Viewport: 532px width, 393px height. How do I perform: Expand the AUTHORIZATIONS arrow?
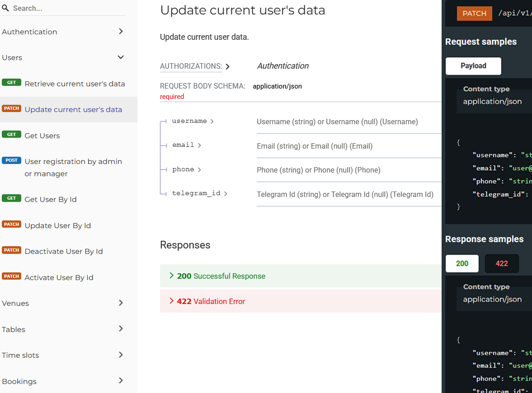tap(228, 66)
